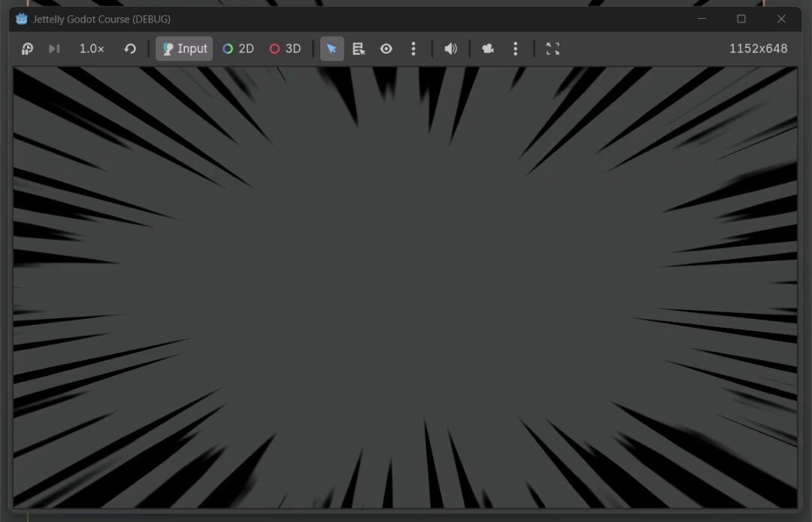Click inside the speed-lines game viewport
The image size is (812, 522).
click(405, 286)
